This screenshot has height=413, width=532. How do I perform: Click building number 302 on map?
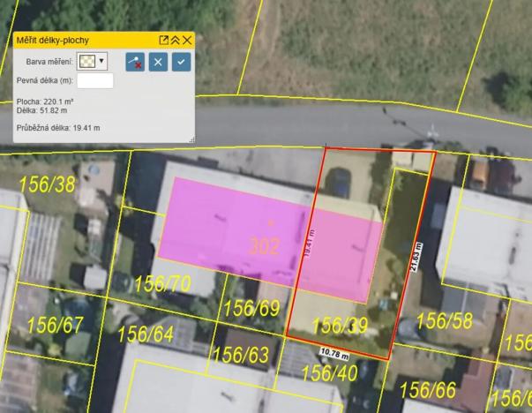click(265, 245)
